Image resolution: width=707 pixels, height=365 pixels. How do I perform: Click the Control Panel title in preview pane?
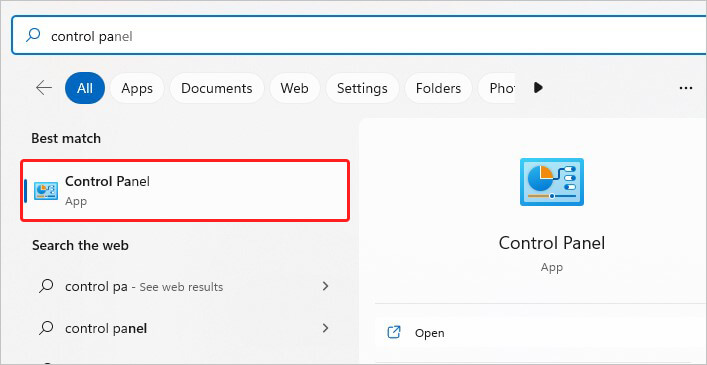(552, 243)
